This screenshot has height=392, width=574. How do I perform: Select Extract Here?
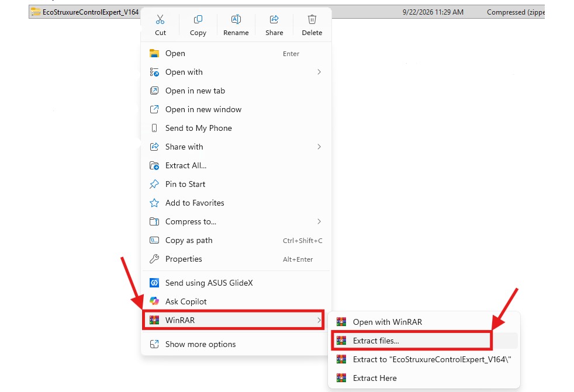click(x=424, y=378)
